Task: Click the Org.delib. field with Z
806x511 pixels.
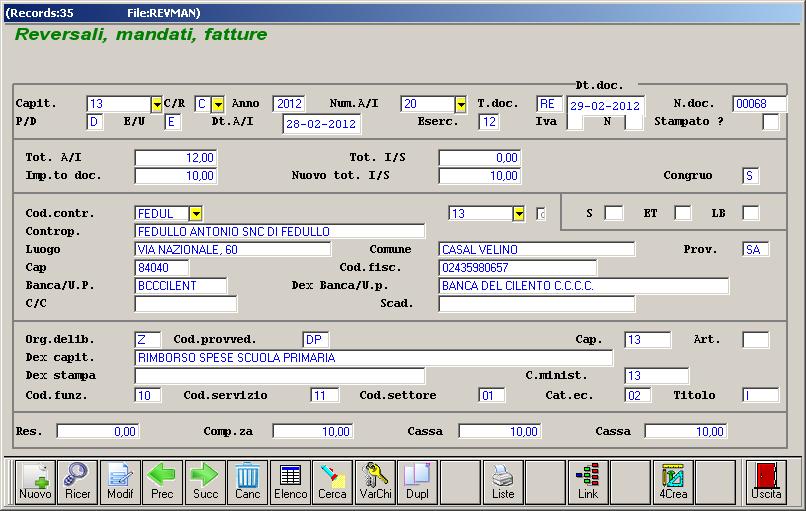Action: click(x=148, y=340)
